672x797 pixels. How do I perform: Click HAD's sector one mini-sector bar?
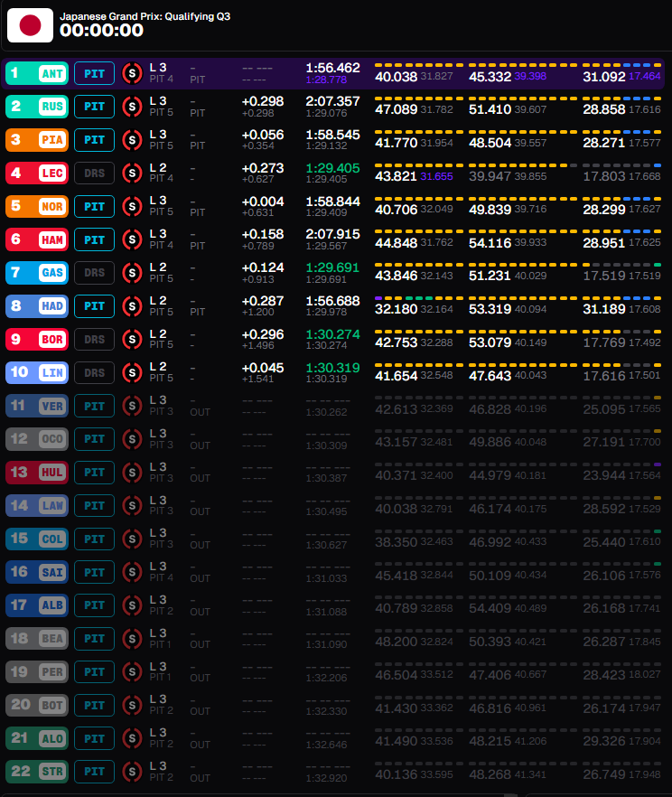[x=419, y=298]
